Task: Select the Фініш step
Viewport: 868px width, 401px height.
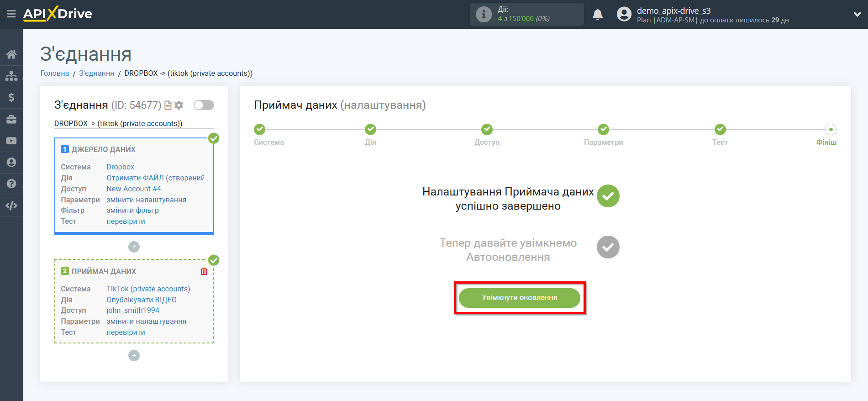Action: click(x=831, y=129)
